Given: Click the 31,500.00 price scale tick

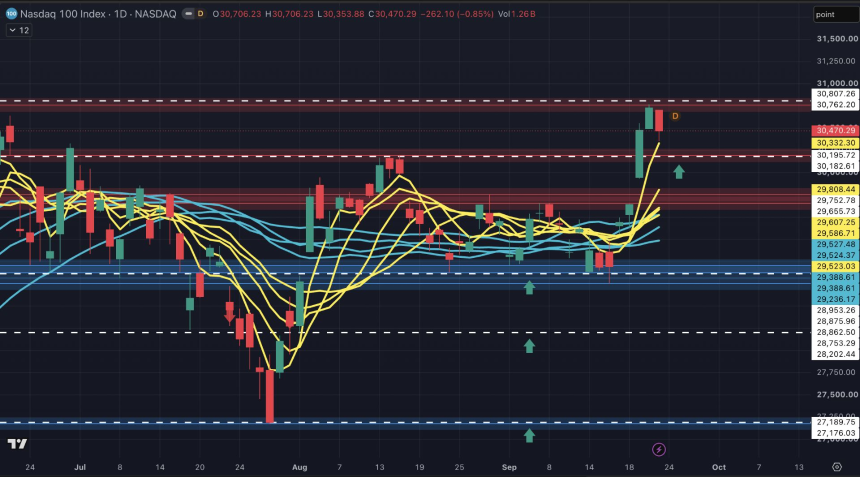Looking at the screenshot, I should coord(837,38).
